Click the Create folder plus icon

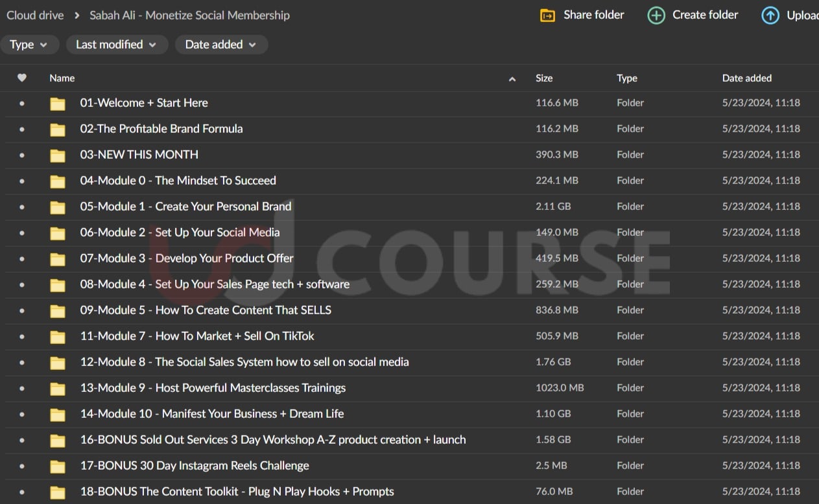pyautogui.click(x=656, y=16)
